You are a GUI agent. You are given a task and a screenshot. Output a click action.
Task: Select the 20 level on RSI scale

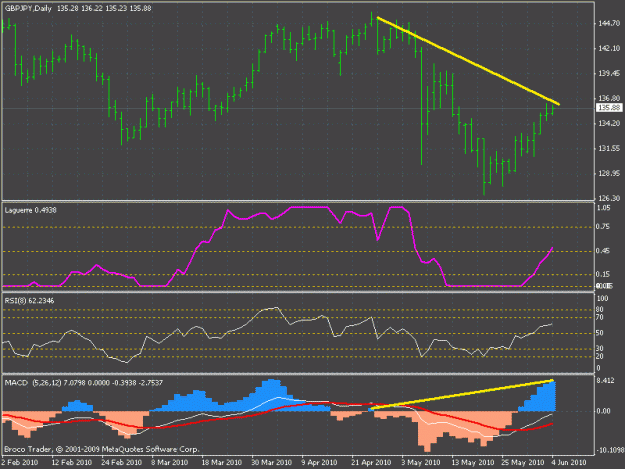[599, 357]
